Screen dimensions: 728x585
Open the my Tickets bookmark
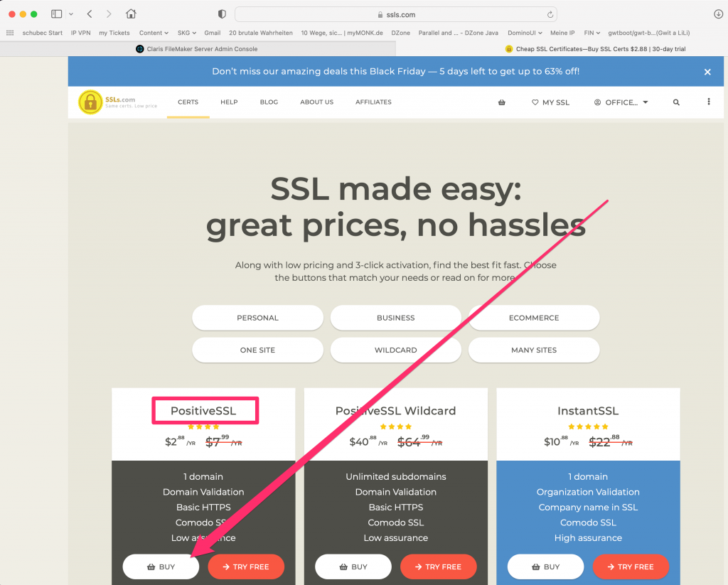point(114,33)
